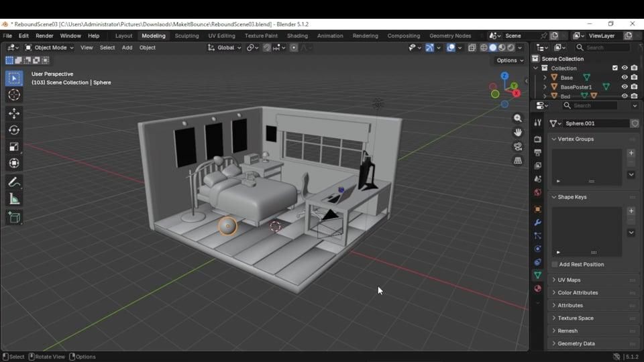Open the Physics properties tab
This screenshot has height=362, width=644.
pyautogui.click(x=537, y=249)
